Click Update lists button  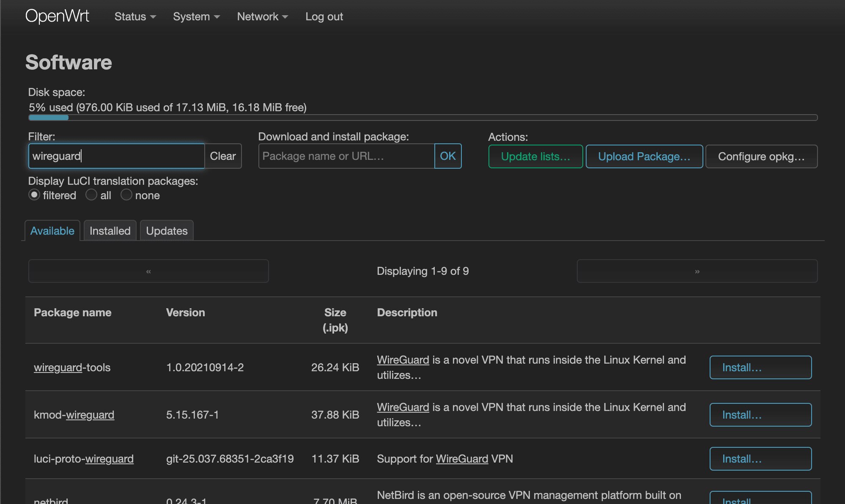[535, 156]
